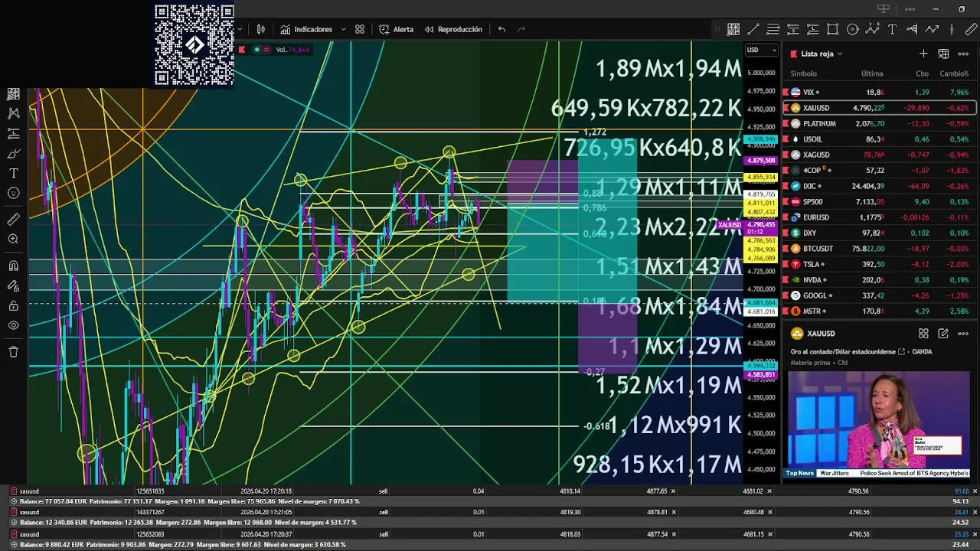
Task: Toggle lock all drawings padlock
Action: (13, 305)
